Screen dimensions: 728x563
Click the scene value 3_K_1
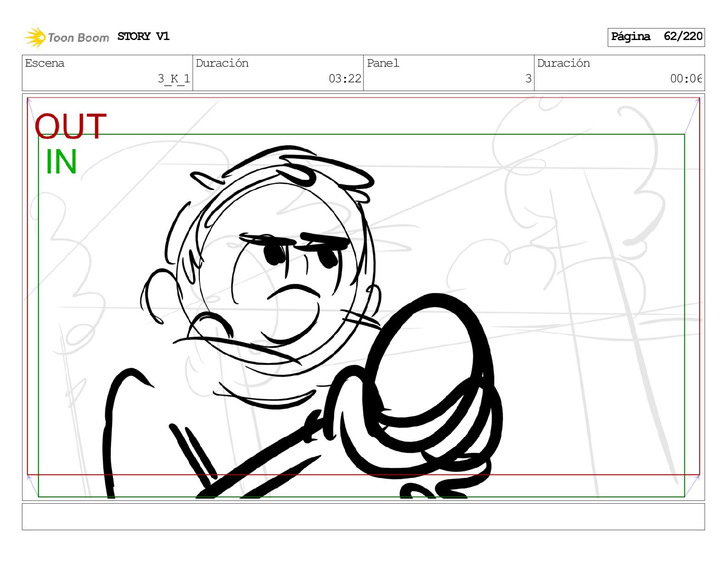(x=174, y=79)
